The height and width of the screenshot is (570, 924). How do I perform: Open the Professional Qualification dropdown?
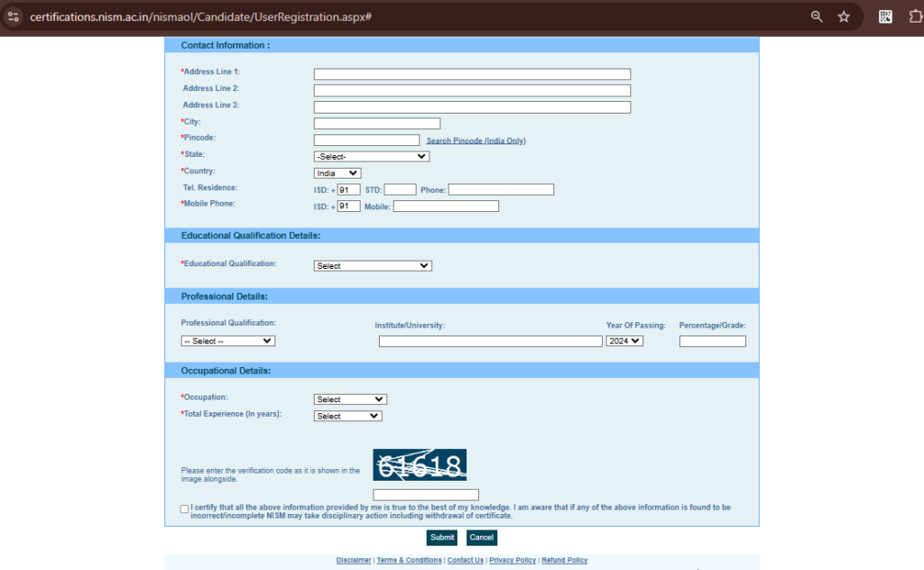point(228,341)
